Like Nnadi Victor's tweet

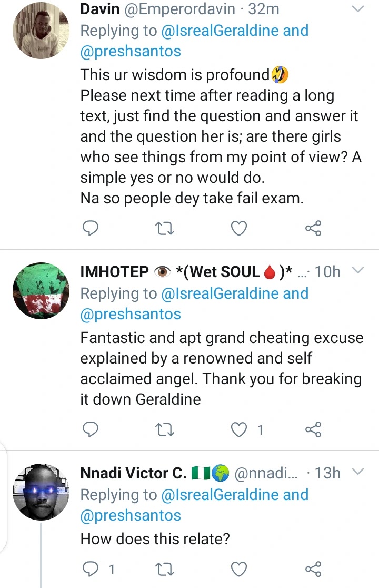[240, 569]
